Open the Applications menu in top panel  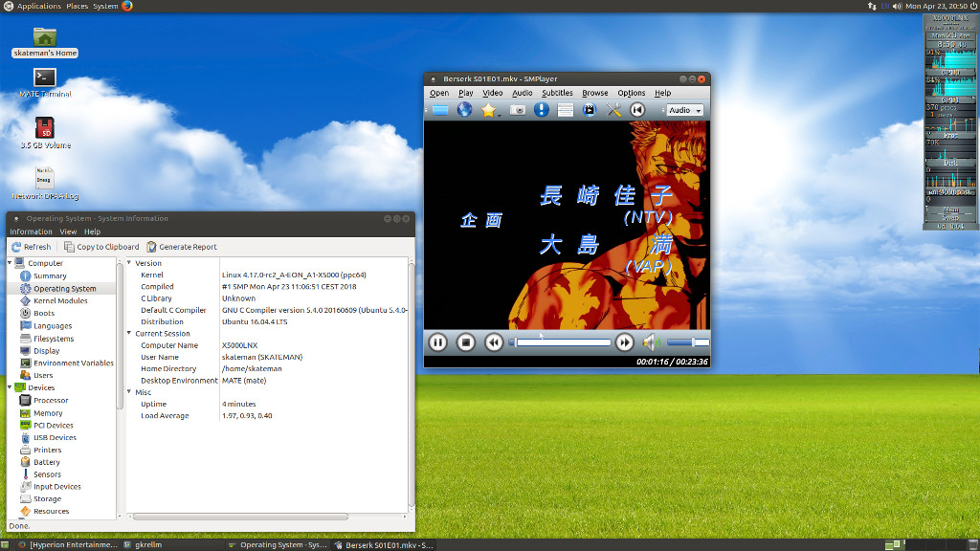tap(38, 7)
